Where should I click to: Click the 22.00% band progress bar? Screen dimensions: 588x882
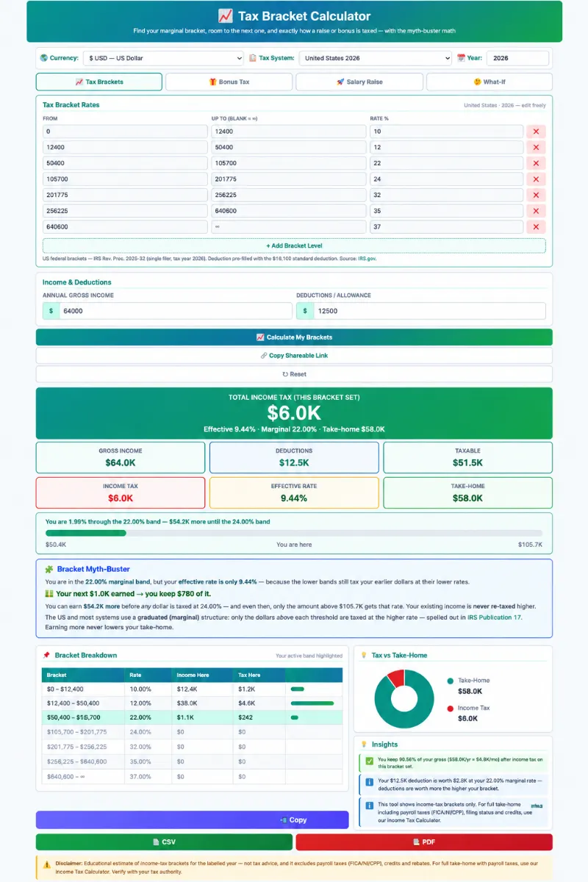pos(294,533)
